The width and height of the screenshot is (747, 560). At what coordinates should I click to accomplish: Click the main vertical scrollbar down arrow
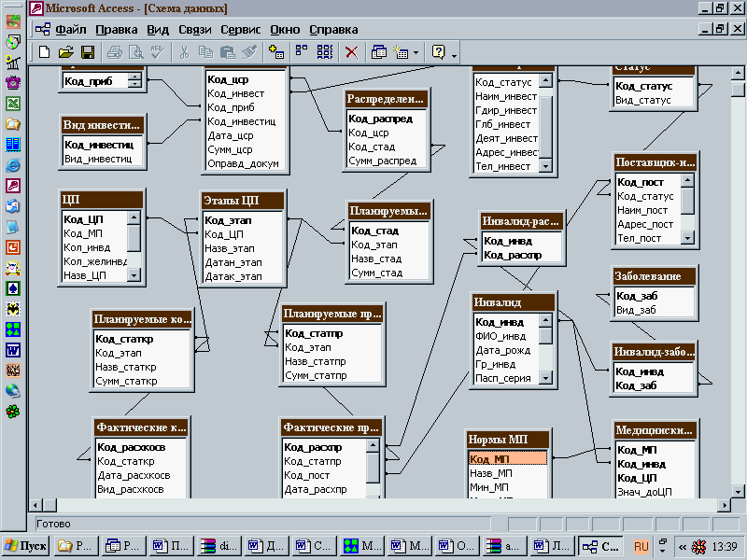pyautogui.click(x=738, y=490)
